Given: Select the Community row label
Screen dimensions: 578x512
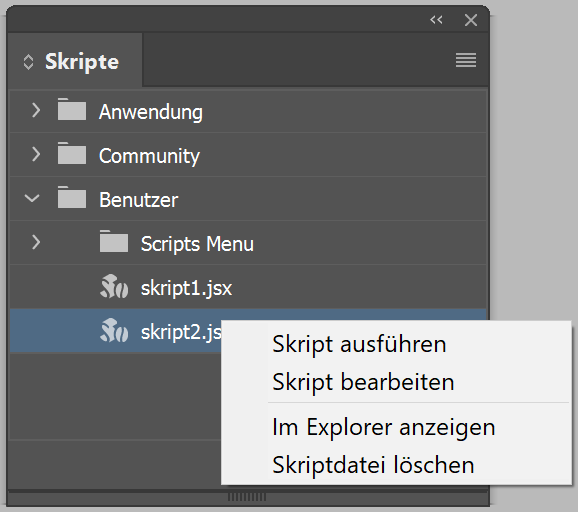Looking at the screenshot, I should (149, 156).
